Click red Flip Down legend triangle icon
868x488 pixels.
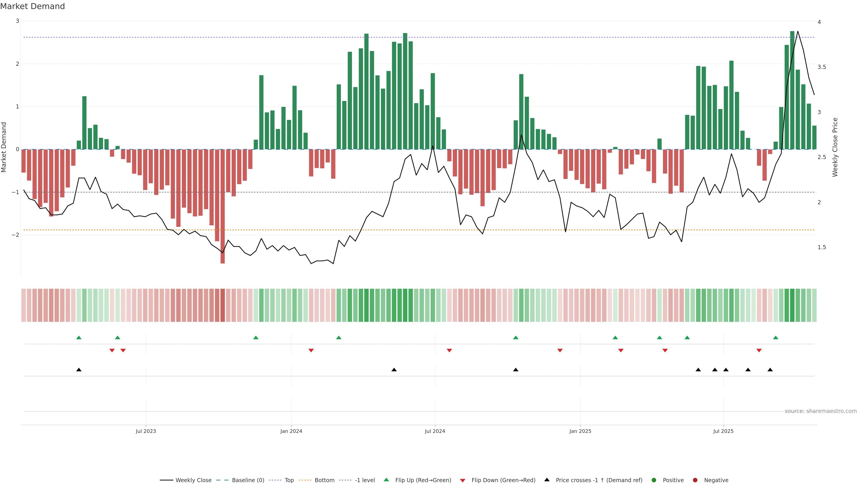pos(463,480)
